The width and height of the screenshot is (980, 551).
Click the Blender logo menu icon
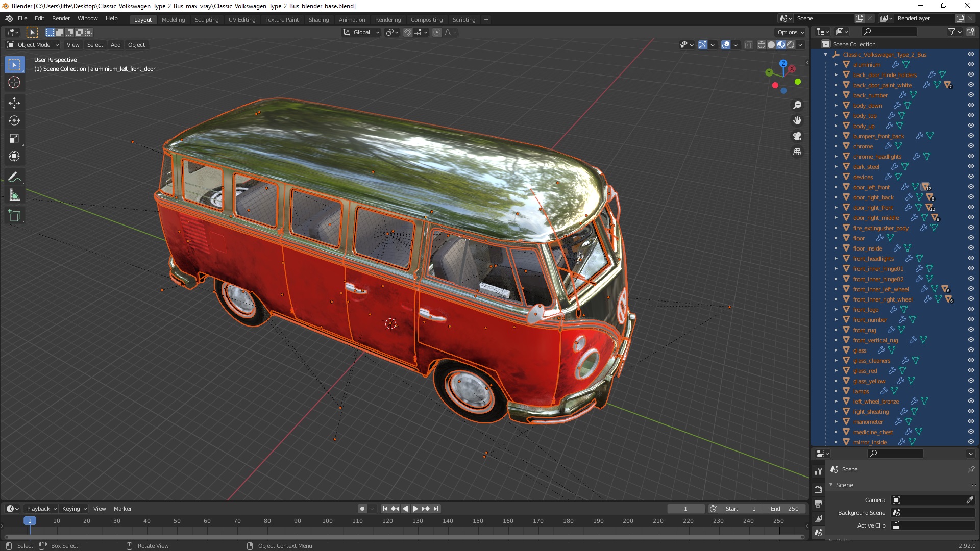tap(9, 18)
